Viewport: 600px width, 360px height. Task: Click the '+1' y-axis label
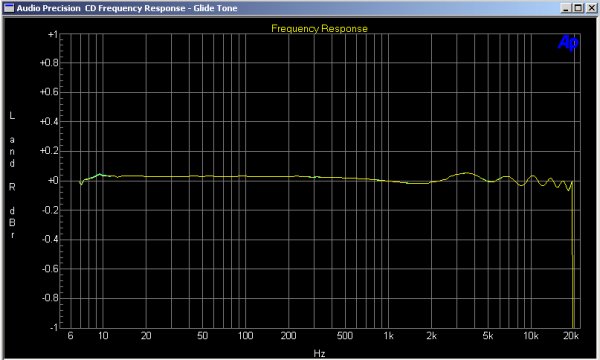click(52, 34)
